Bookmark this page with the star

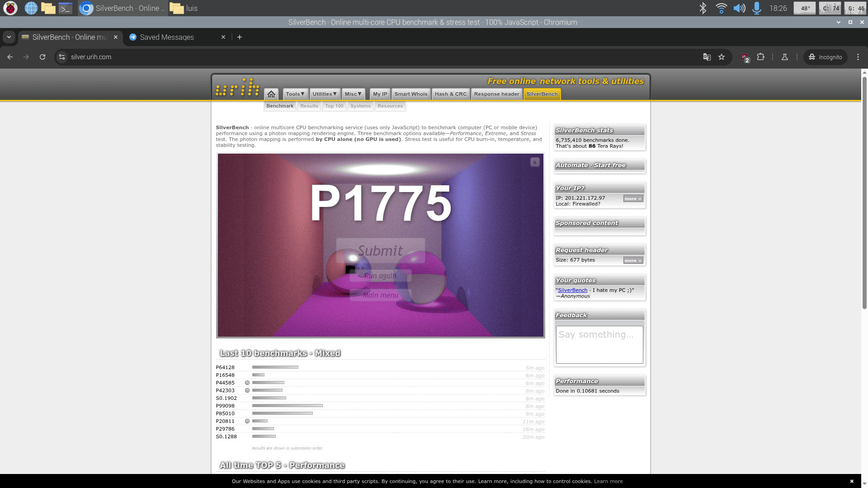point(722,57)
